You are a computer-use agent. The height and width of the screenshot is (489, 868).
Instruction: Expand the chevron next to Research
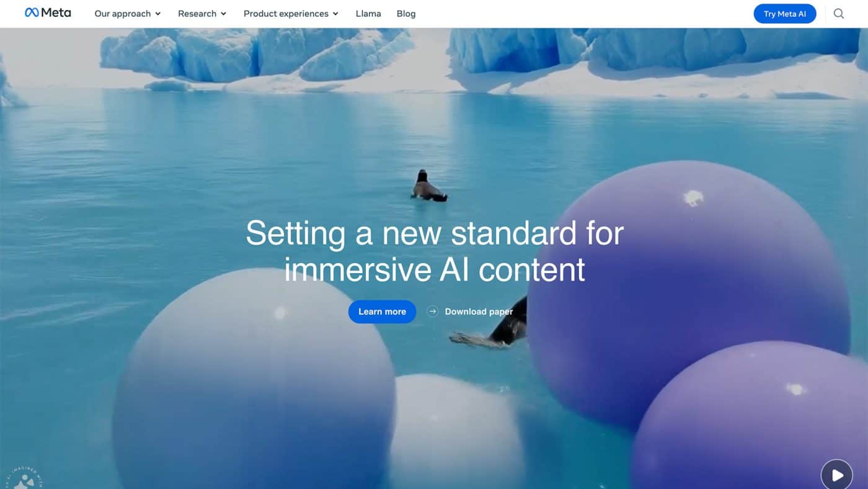[x=223, y=14]
